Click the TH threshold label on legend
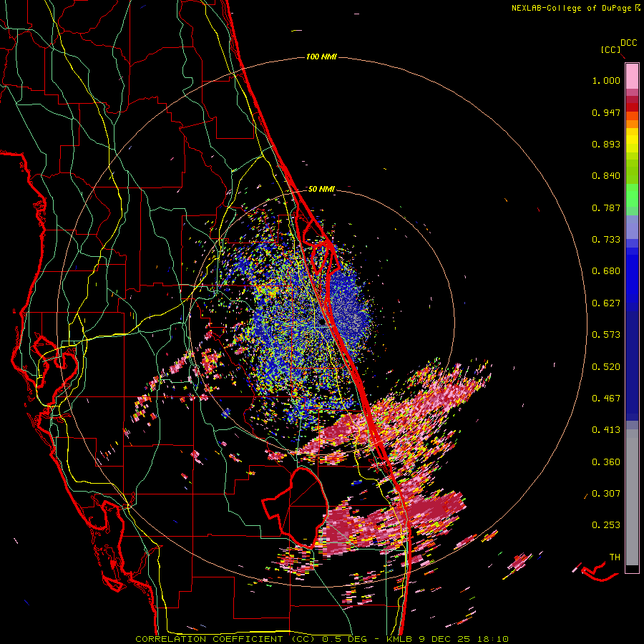644x644 pixels. (x=615, y=557)
